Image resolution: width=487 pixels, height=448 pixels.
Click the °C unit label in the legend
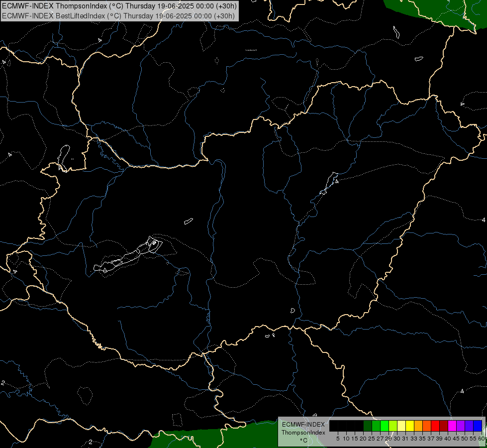(x=303, y=441)
